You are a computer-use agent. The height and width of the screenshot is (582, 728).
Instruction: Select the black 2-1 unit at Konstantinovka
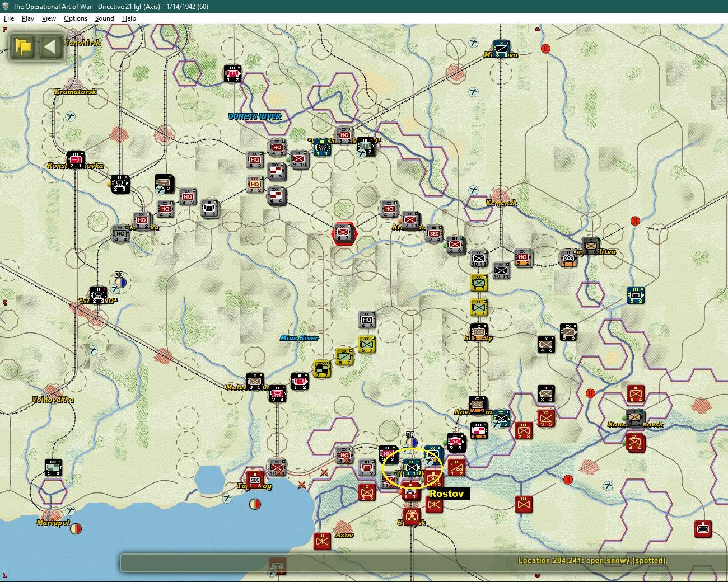click(x=76, y=160)
